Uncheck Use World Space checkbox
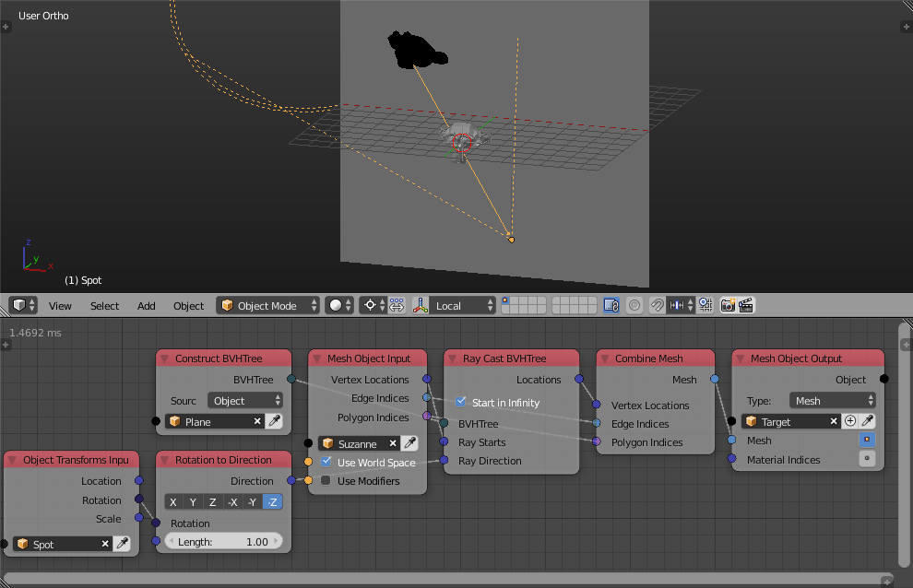 tap(326, 462)
